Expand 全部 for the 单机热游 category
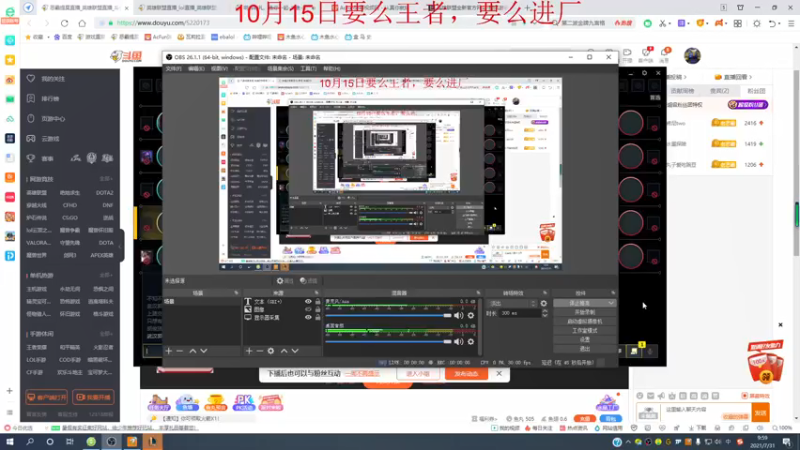The height and width of the screenshot is (450, 800). (x=106, y=276)
